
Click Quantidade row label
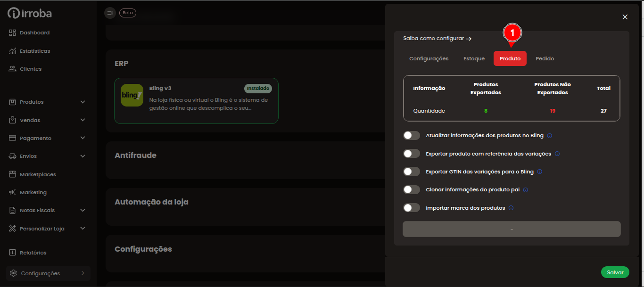click(x=429, y=111)
